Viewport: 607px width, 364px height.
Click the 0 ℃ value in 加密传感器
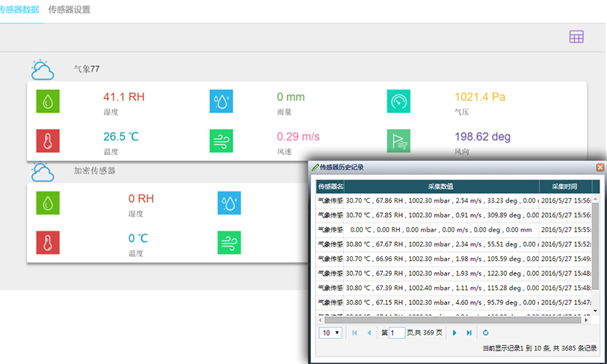coord(138,238)
